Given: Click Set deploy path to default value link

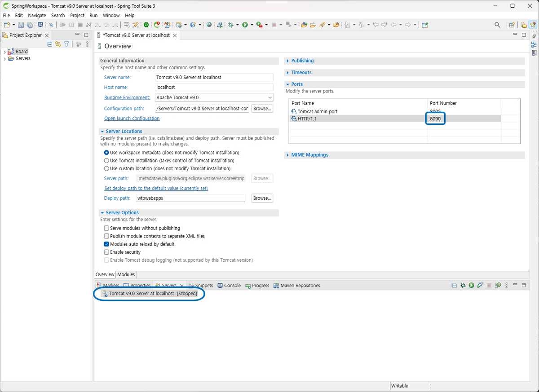Looking at the screenshot, I should 156,188.
